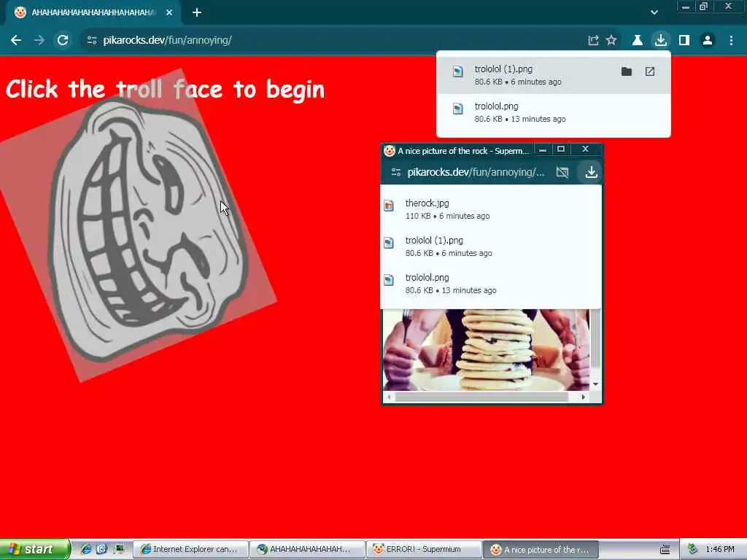This screenshot has width=747, height=560.
Task: Open therock.jpg in popup downloads
Action: coord(491,209)
